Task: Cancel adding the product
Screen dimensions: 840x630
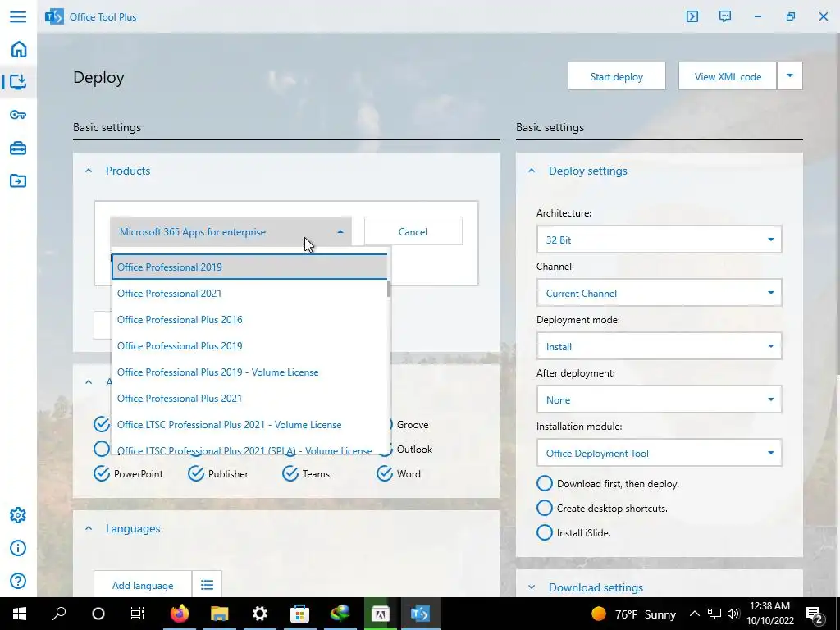Action: (413, 231)
